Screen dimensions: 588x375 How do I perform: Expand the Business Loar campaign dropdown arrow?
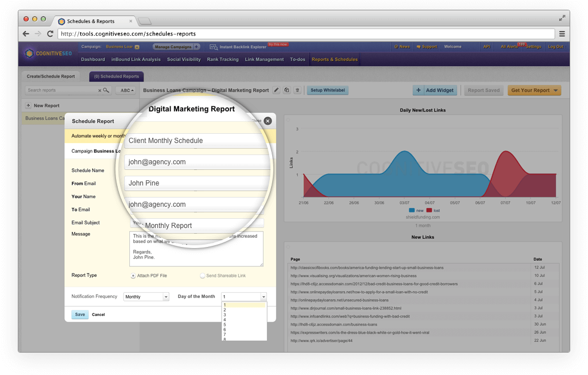coord(137,47)
